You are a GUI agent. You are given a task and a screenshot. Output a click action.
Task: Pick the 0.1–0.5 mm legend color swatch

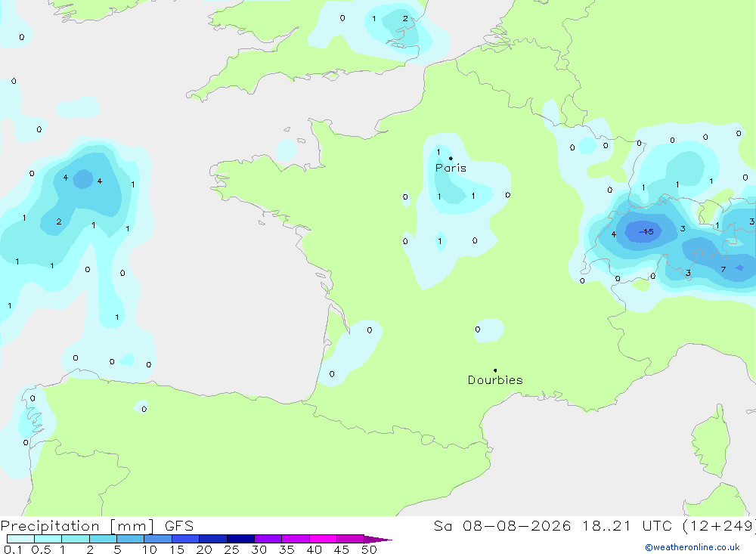(20, 539)
